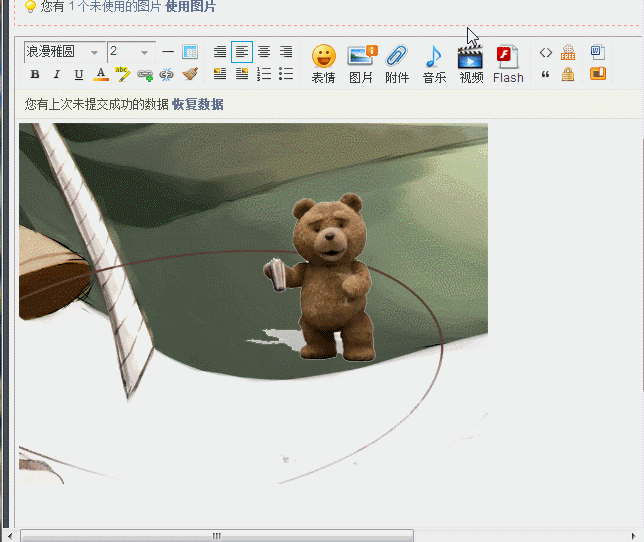Select the teddy bear image in the editor
The width and height of the screenshot is (644, 542).
tap(320, 277)
